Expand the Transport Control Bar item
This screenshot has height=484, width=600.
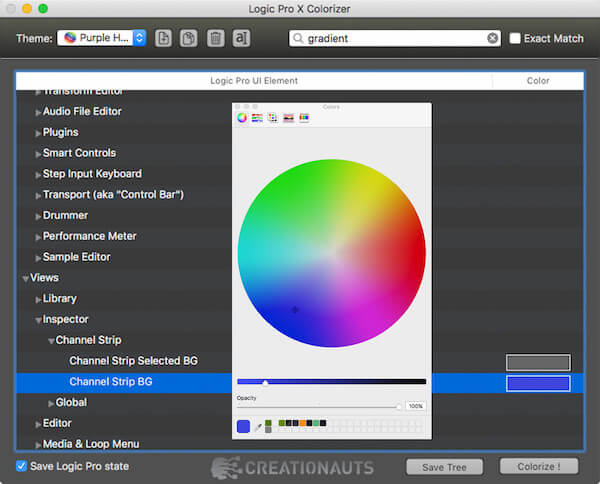[38, 196]
